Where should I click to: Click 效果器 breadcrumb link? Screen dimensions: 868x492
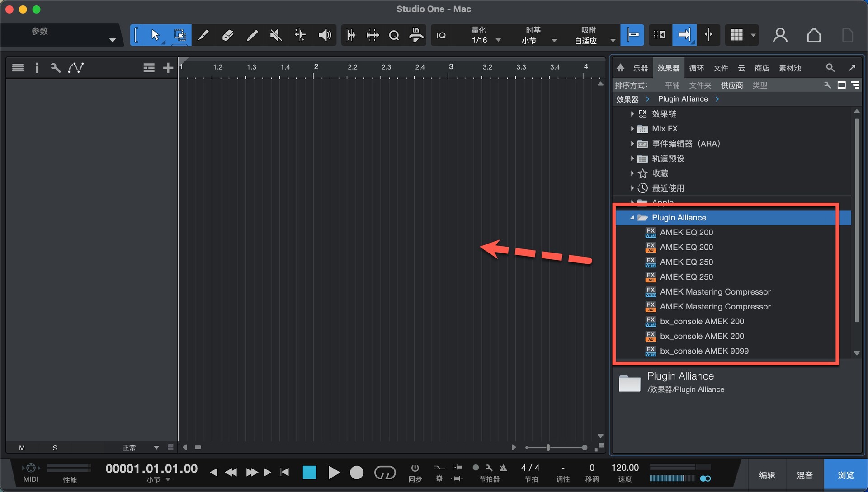627,99
